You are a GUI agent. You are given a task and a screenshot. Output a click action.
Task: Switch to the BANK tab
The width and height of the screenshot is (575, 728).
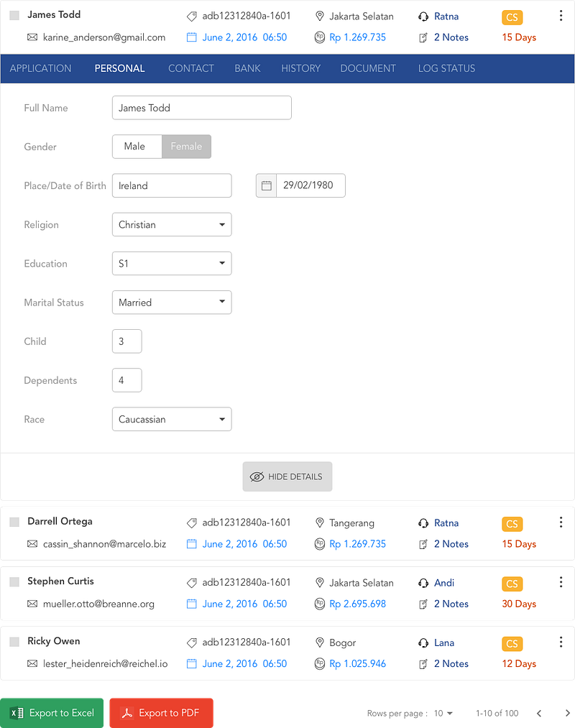247,68
